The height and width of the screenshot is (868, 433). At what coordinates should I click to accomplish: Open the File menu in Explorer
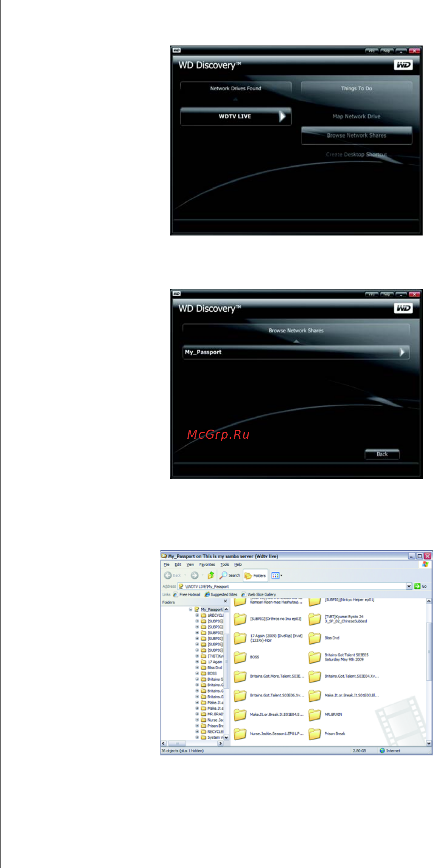click(x=166, y=565)
